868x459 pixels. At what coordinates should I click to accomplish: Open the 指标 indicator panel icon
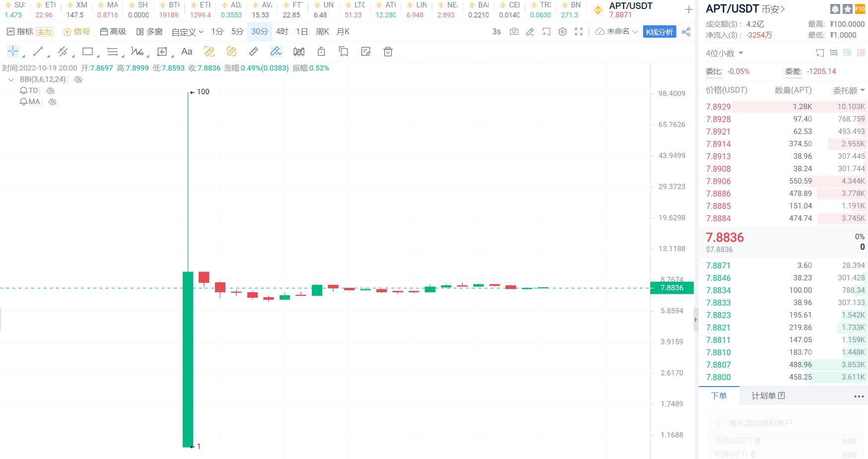tap(11, 31)
